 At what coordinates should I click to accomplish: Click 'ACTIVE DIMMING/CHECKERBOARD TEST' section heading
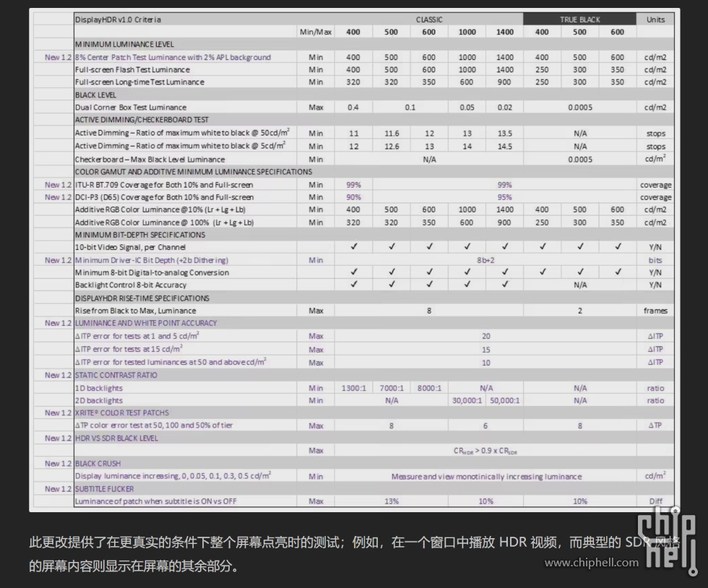tap(142, 120)
